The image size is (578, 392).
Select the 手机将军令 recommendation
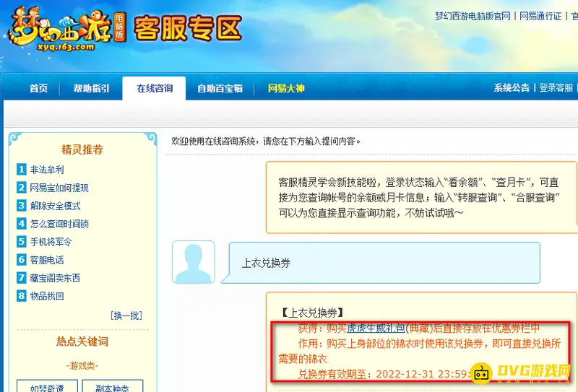[51, 242]
